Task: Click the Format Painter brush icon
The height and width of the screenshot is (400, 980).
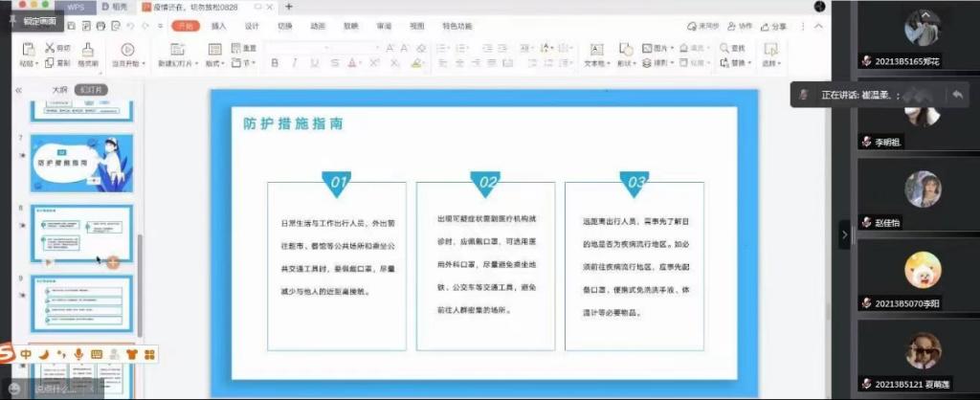Action: tap(88, 49)
